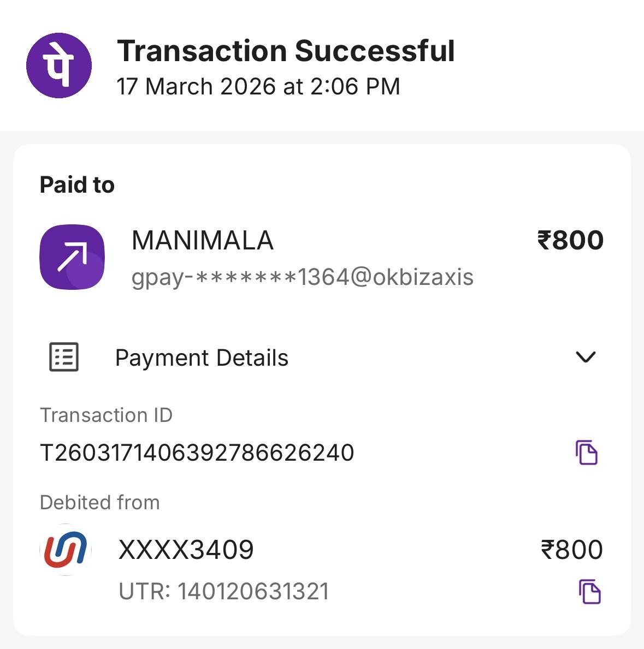
Task: Click the Debited from label
Action: [99, 502]
